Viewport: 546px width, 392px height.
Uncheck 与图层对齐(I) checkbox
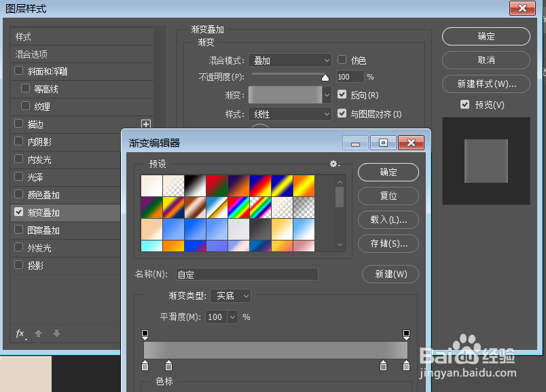click(x=342, y=113)
